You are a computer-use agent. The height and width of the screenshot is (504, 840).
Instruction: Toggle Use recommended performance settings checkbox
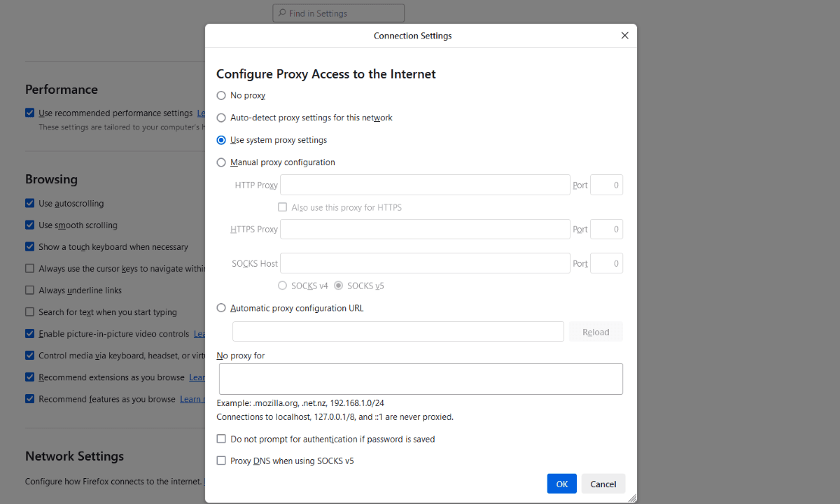pyautogui.click(x=29, y=113)
